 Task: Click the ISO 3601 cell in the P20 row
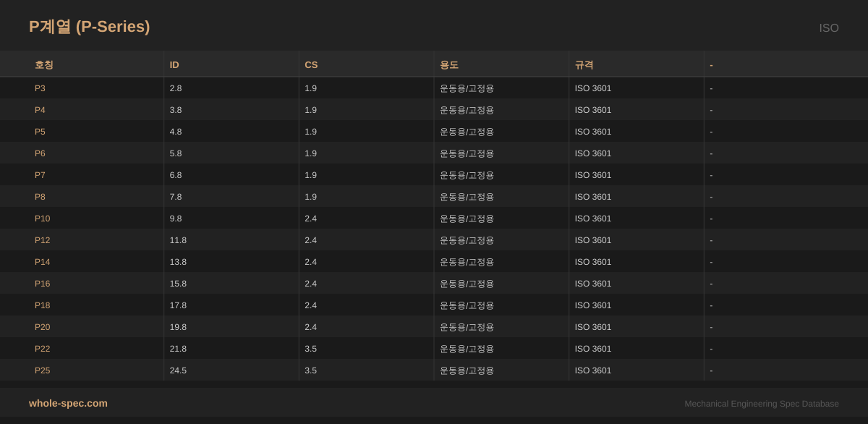click(x=592, y=327)
